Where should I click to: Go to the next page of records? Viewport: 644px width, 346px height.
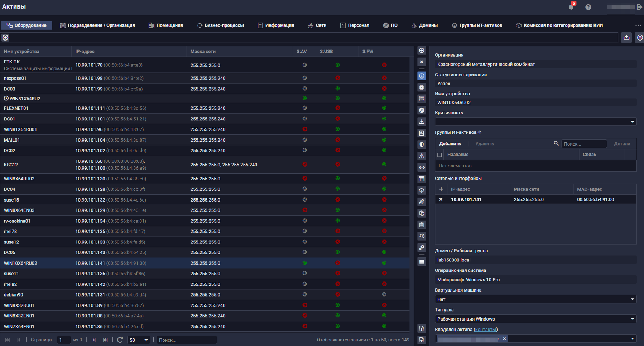(94, 340)
